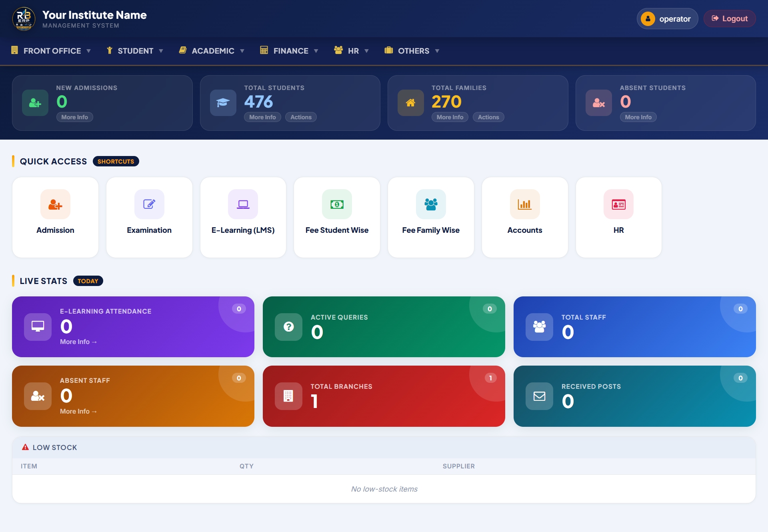768x532 pixels.
Task: Click the Logout button
Action: coord(730,19)
